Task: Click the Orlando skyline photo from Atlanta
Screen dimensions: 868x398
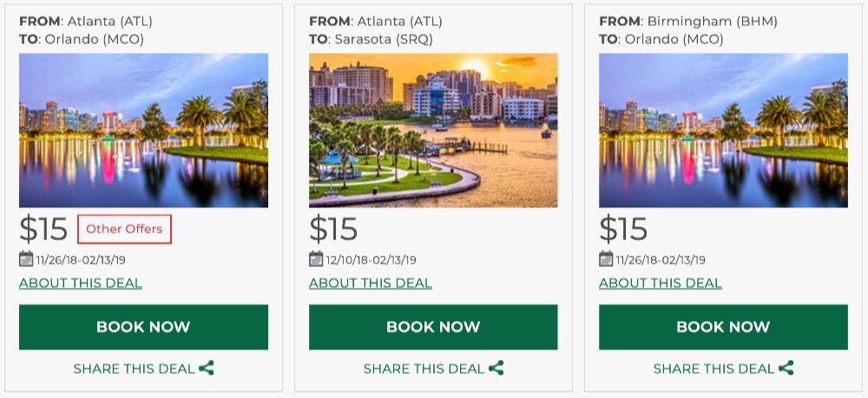Action: point(143,130)
